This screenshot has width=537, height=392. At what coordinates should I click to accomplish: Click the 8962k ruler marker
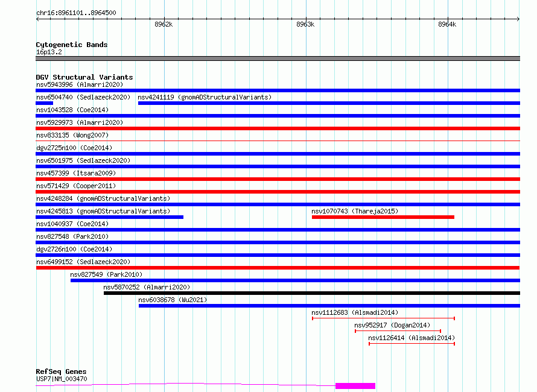pos(164,24)
